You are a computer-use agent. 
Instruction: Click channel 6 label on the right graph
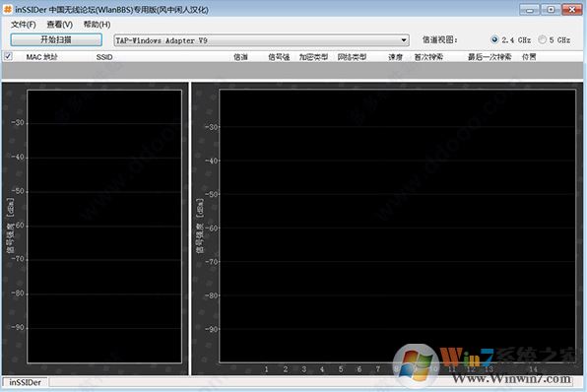(x=359, y=369)
